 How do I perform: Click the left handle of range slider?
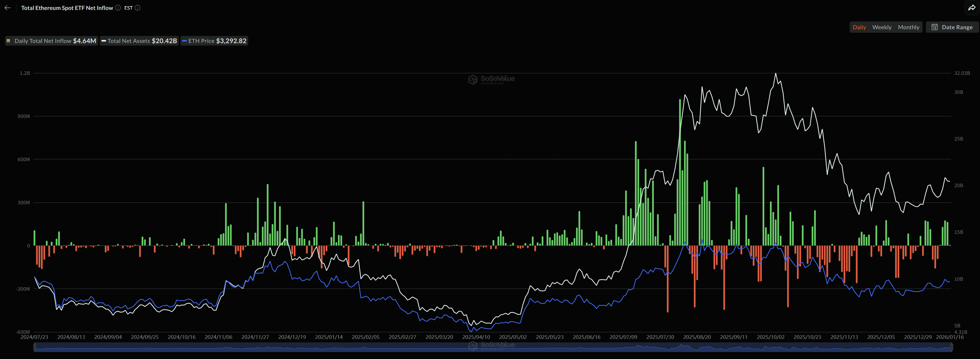point(35,347)
